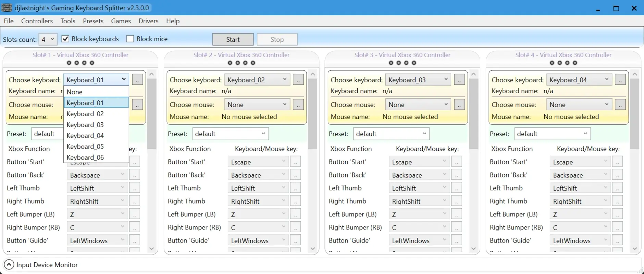644x274 pixels.
Task: Open Slot 2 Button 'Start' key dropdown
Action: (259, 162)
